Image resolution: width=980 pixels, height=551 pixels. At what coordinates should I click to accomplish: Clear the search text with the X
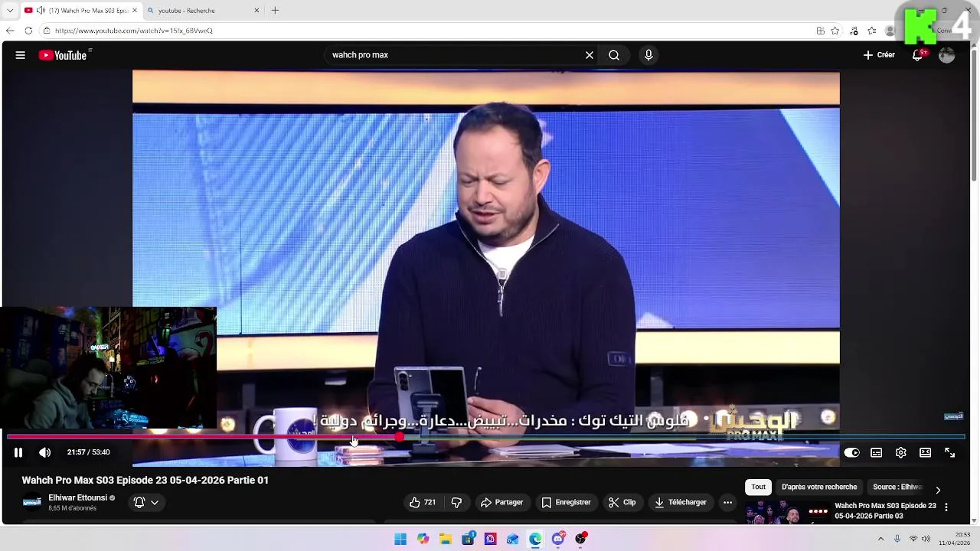coord(590,55)
